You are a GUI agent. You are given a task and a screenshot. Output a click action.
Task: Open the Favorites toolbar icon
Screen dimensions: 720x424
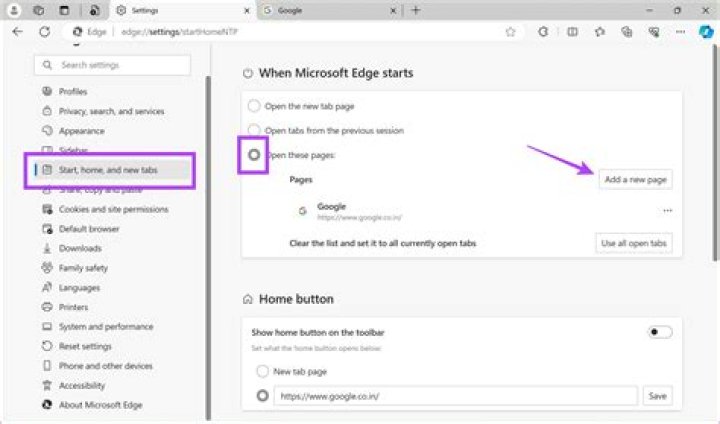coord(600,32)
